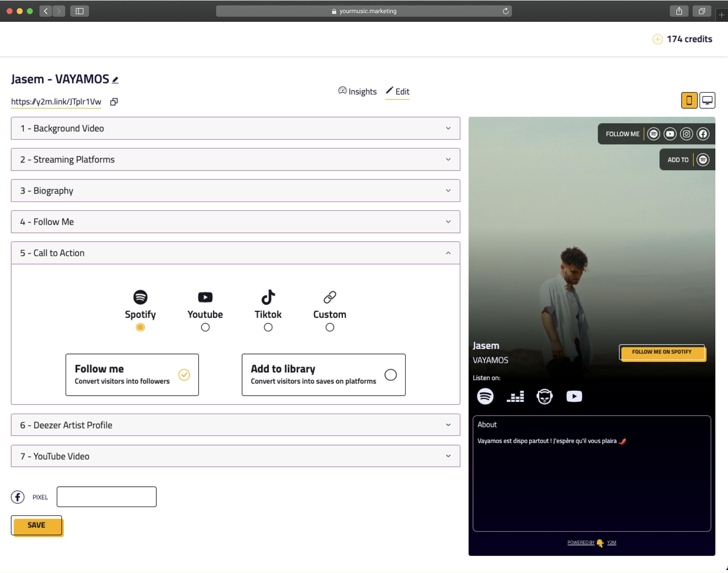Open the Insights tab
The width and height of the screenshot is (728, 573).
[x=357, y=91]
